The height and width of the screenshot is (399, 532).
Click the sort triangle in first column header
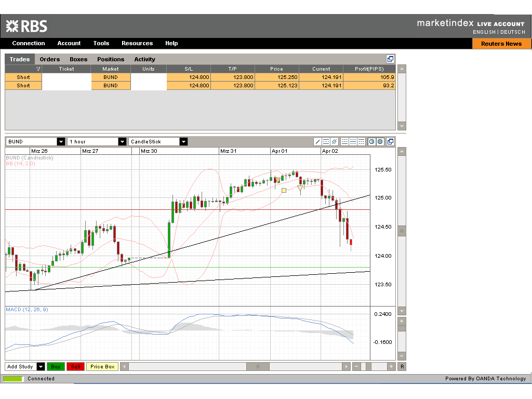click(x=38, y=69)
